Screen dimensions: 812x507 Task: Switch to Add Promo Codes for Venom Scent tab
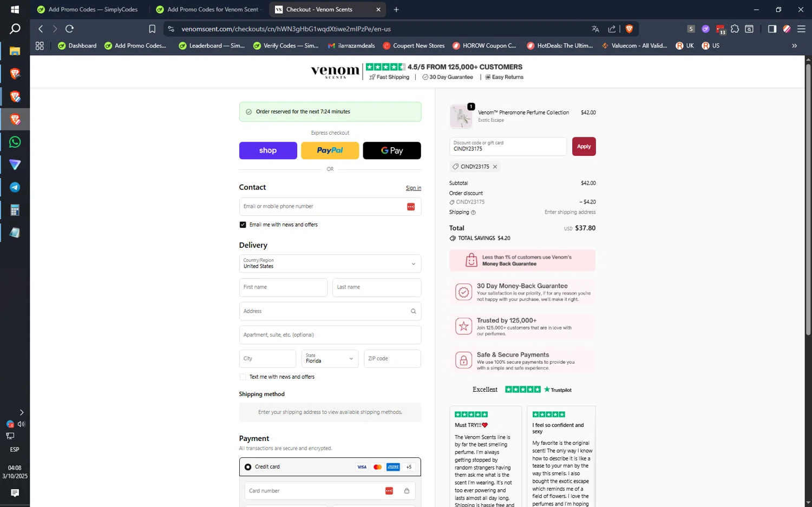point(208,9)
